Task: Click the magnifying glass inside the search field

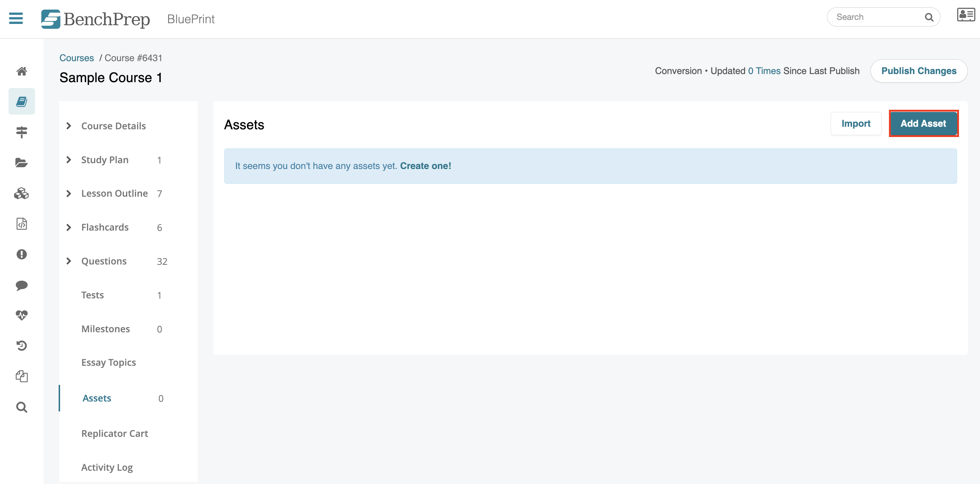Action: (929, 17)
